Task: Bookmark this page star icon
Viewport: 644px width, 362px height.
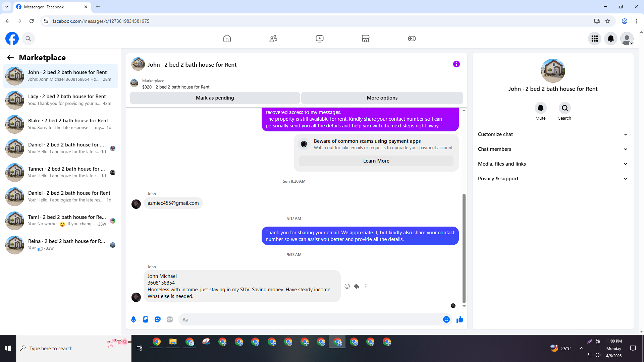Action: 608,21
